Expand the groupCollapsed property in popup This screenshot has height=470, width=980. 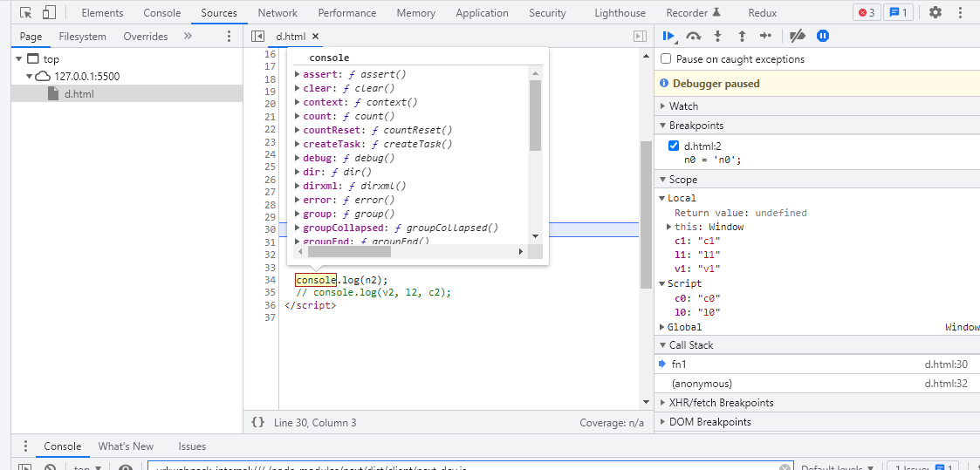point(298,228)
